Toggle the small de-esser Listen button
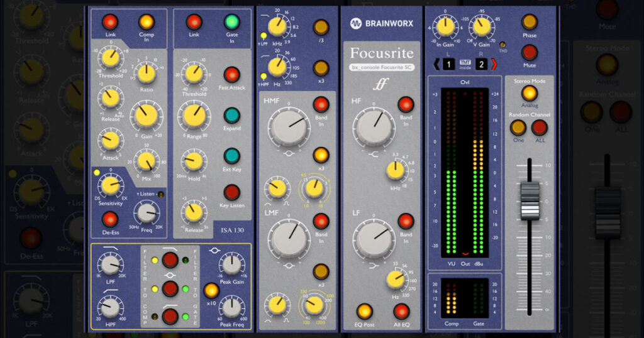The height and width of the screenshot is (338, 644). point(160,194)
